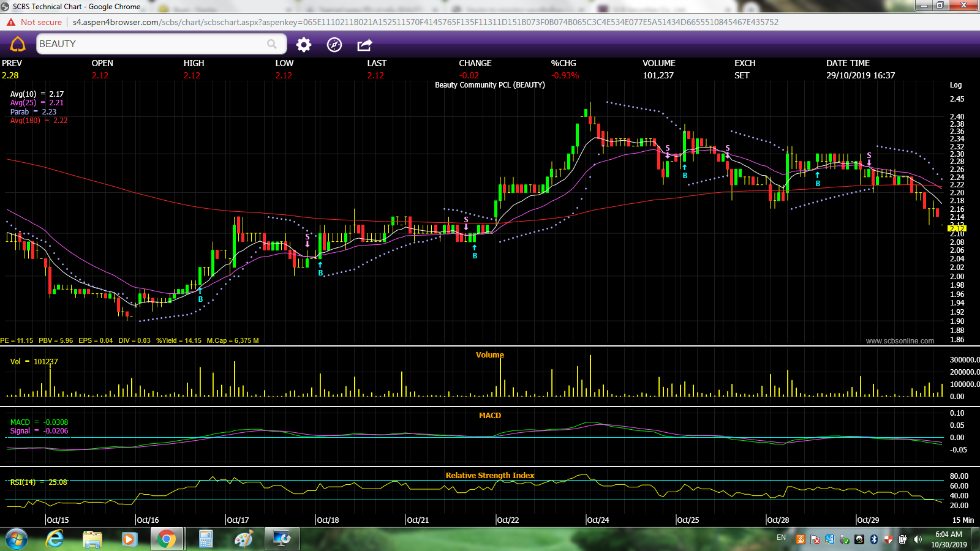Click the 15 Min timeframe selector

coord(962,520)
